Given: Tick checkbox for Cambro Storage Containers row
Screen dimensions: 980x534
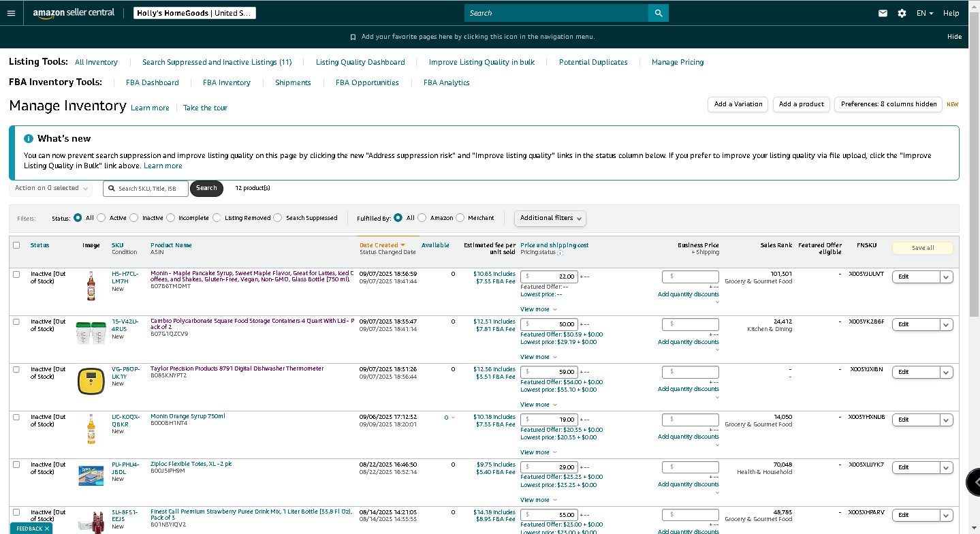Looking at the screenshot, I should tap(16, 321).
